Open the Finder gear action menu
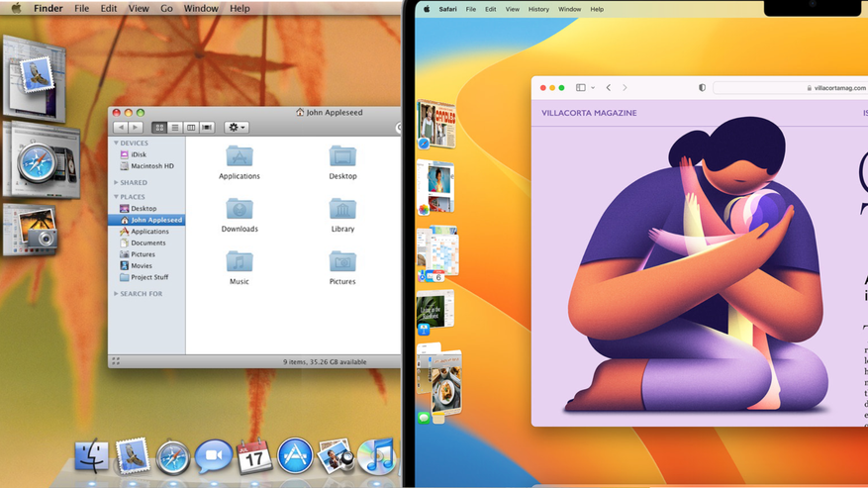The height and width of the screenshot is (488, 868). point(237,128)
